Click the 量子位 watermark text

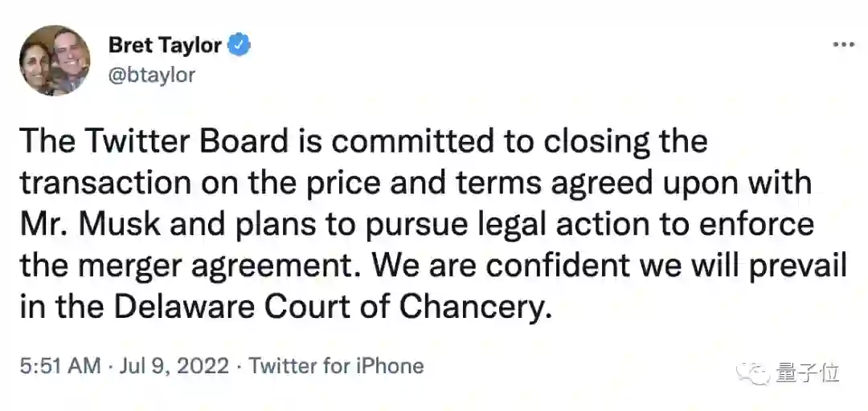(808, 373)
